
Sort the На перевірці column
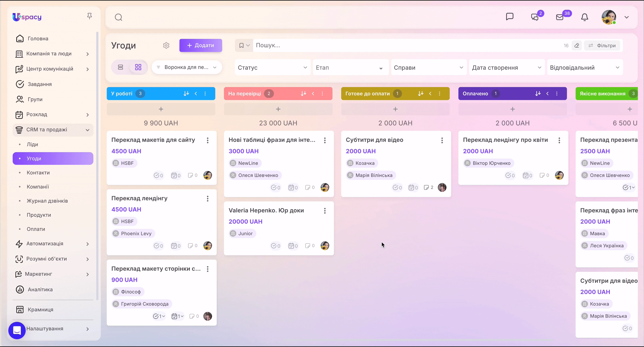tap(303, 93)
